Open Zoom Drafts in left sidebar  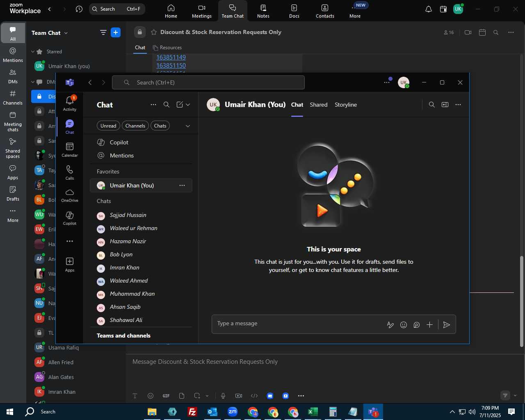click(x=13, y=194)
